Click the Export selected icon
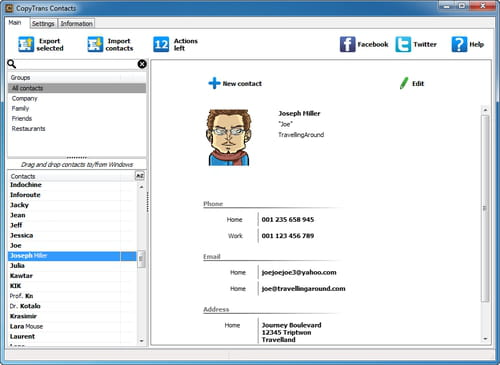This screenshot has height=365, width=500. [26, 44]
